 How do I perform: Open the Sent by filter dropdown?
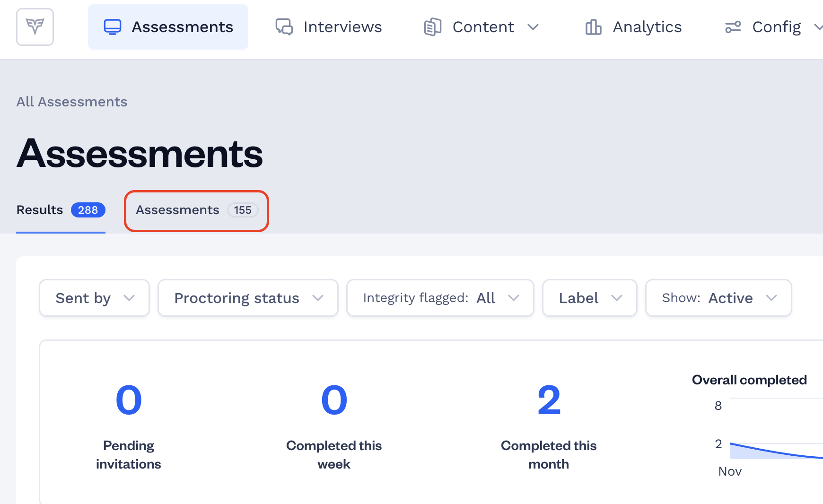[95, 298]
